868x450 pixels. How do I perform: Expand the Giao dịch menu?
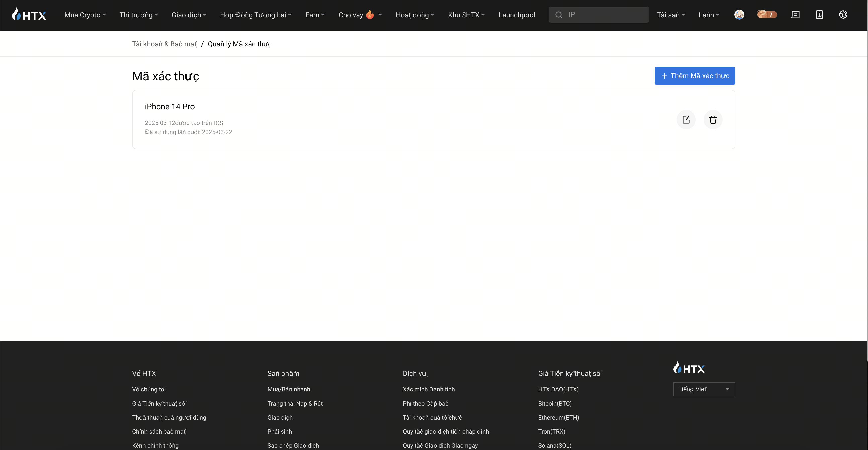click(189, 15)
